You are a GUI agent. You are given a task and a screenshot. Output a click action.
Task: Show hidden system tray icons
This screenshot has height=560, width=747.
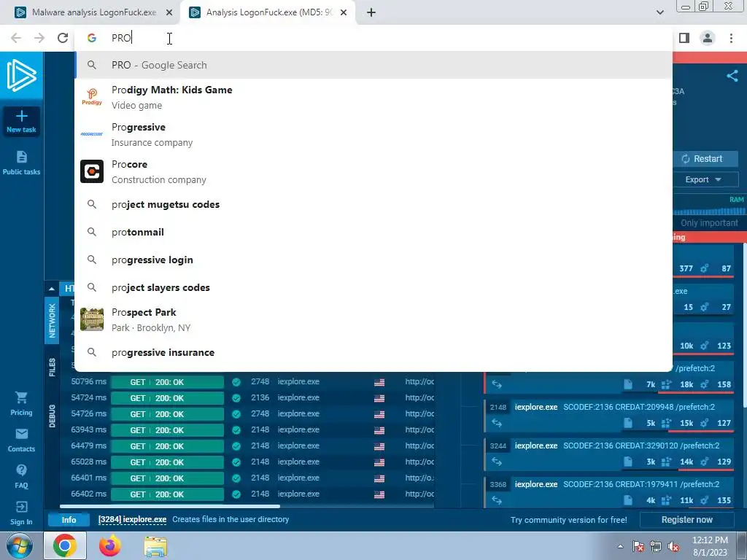[x=620, y=547]
